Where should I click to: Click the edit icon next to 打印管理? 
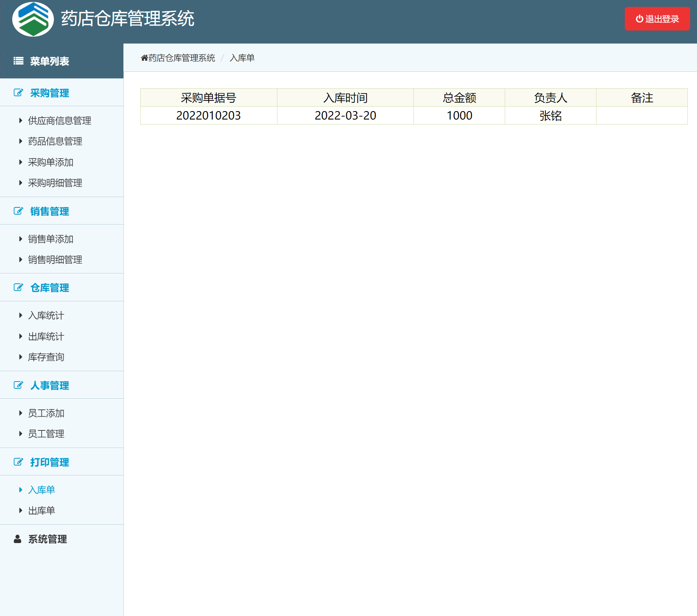[18, 461]
